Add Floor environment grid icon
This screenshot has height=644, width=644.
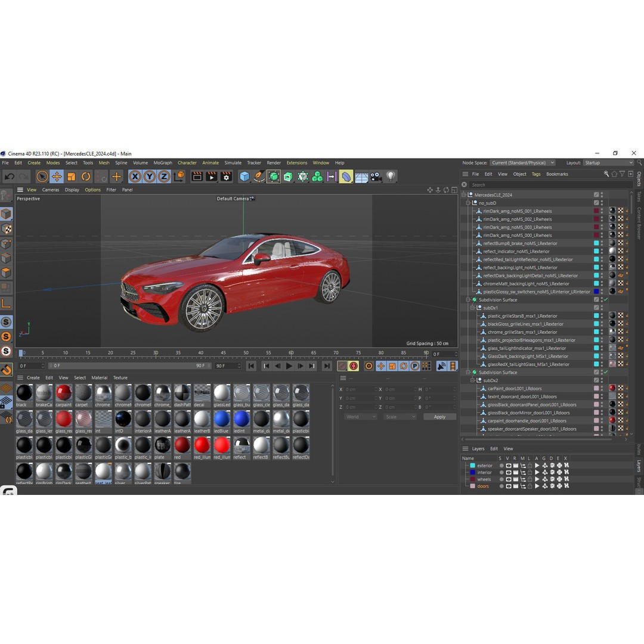(x=361, y=177)
